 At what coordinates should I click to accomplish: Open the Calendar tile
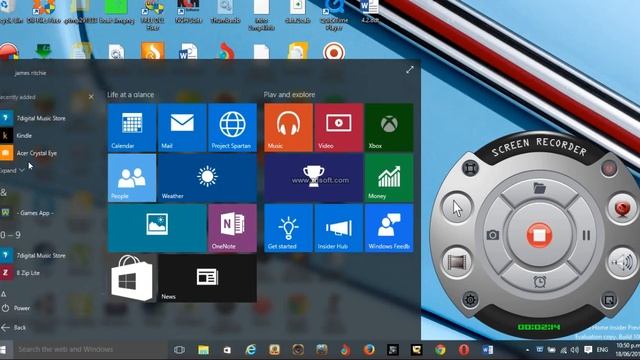[x=132, y=127]
